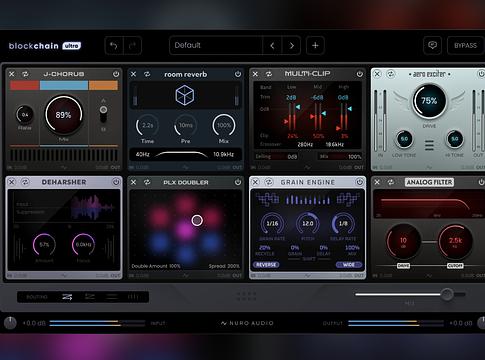Click the redo arrow button
485x360 pixels.
(x=132, y=46)
